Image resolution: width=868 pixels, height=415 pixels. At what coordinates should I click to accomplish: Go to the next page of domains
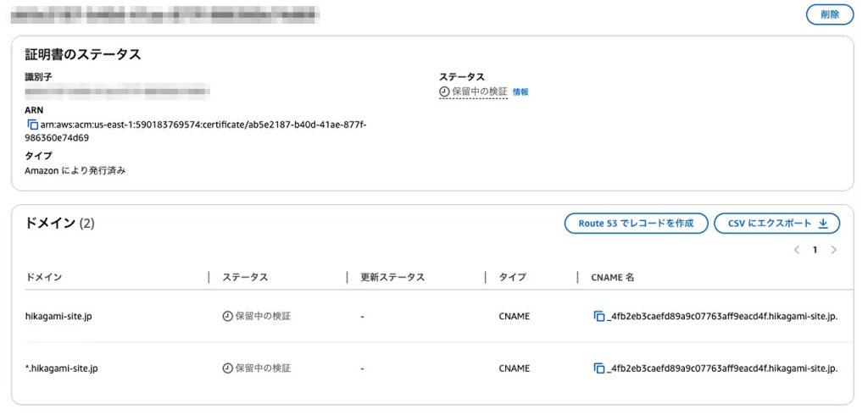[x=834, y=250]
